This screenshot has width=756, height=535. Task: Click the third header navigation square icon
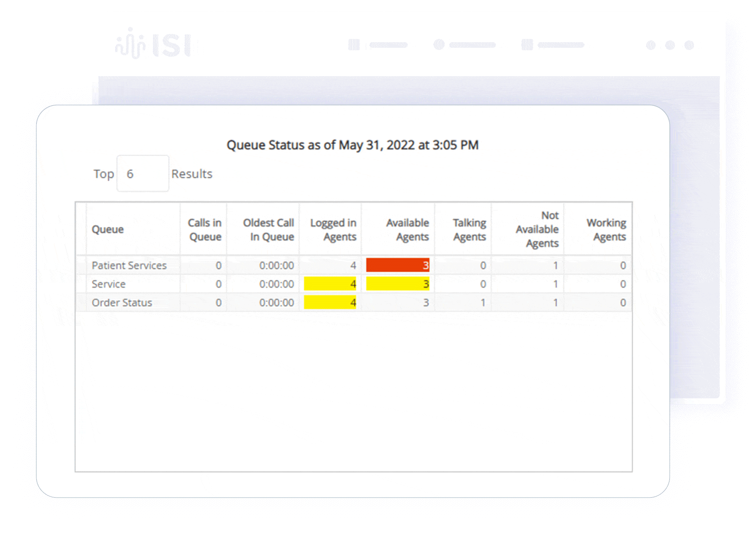[x=527, y=45]
